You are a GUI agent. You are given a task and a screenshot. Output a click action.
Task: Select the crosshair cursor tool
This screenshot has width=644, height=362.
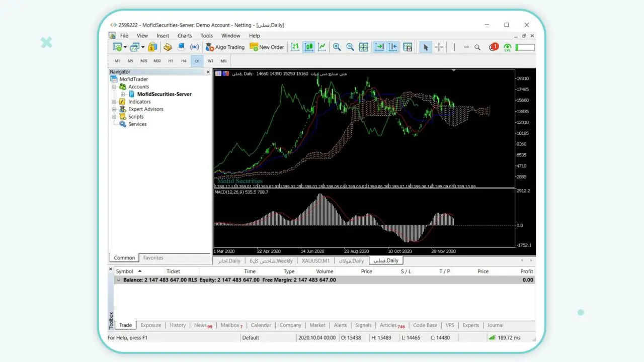(439, 47)
